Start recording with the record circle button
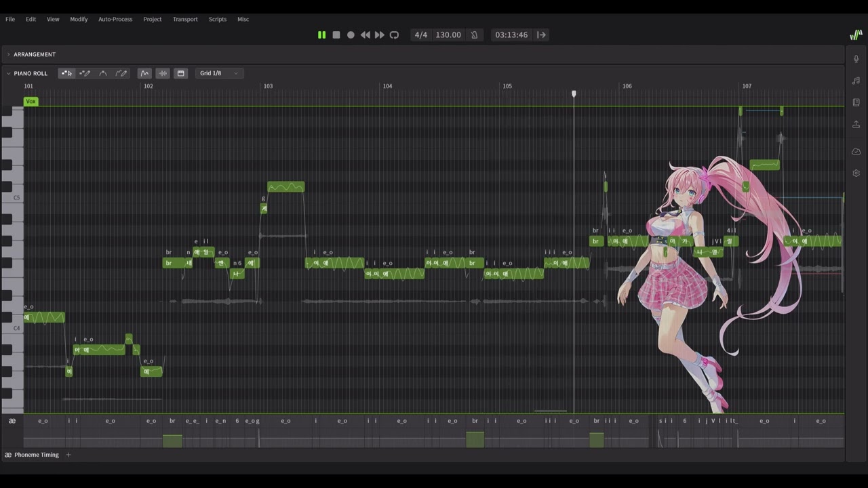 351,35
